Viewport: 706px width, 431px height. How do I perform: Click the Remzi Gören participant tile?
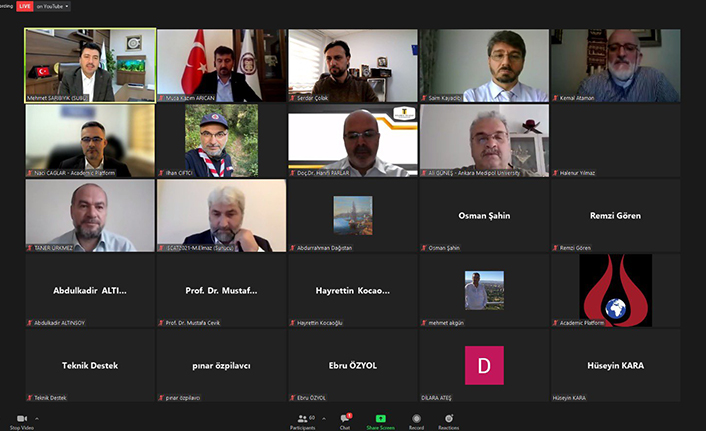coord(615,216)
